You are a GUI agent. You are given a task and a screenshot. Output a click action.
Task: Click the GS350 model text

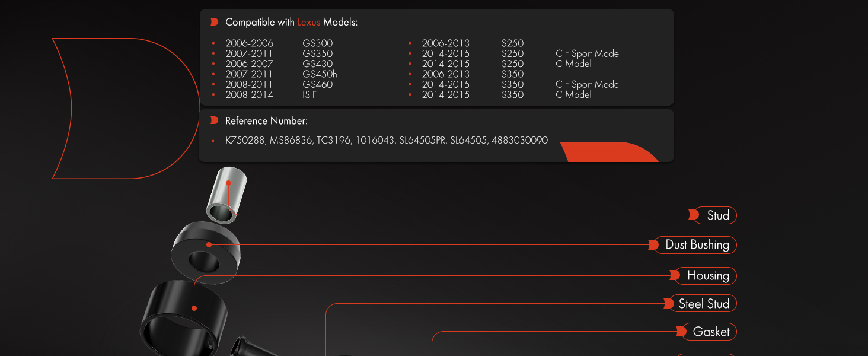click(317, 53)
